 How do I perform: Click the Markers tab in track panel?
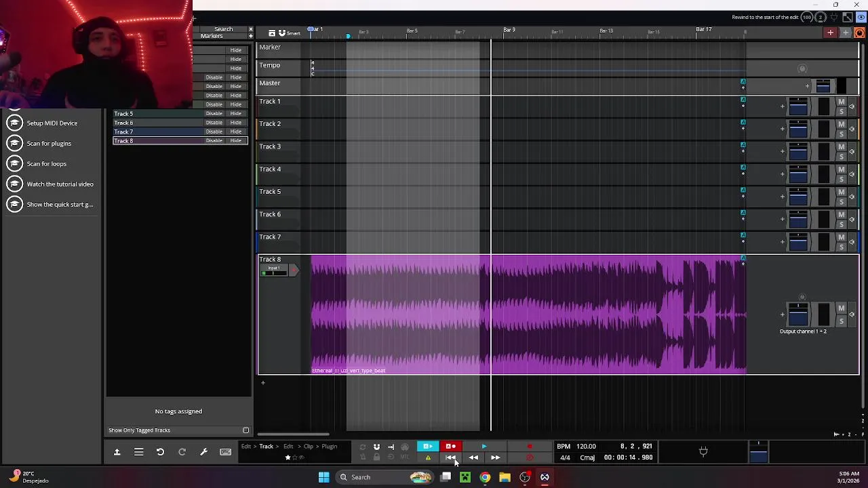[x=212, y=36]
